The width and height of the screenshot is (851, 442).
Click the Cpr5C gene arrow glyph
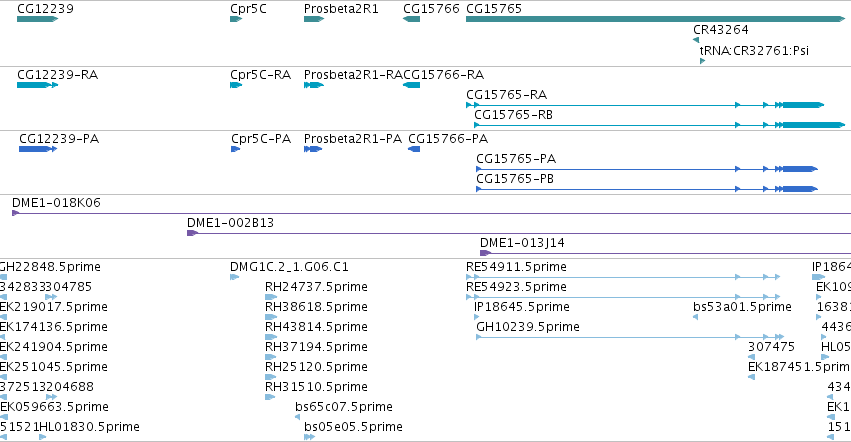236,19
